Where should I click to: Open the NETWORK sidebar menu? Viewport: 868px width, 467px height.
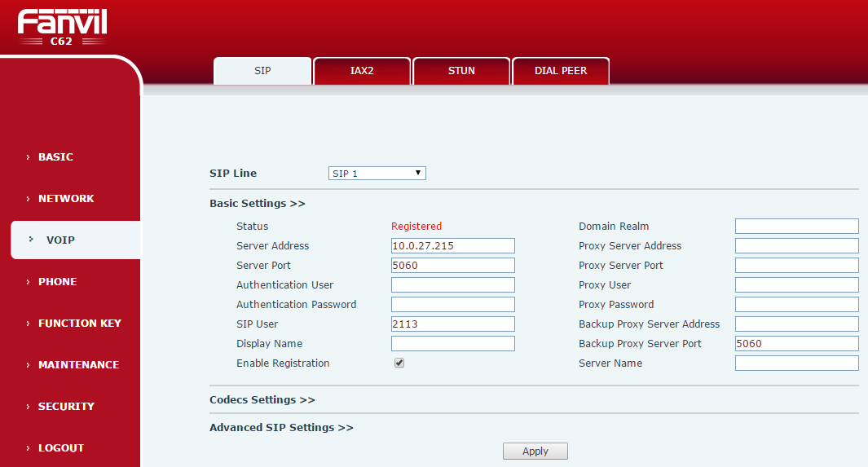[x=65, y=199]
